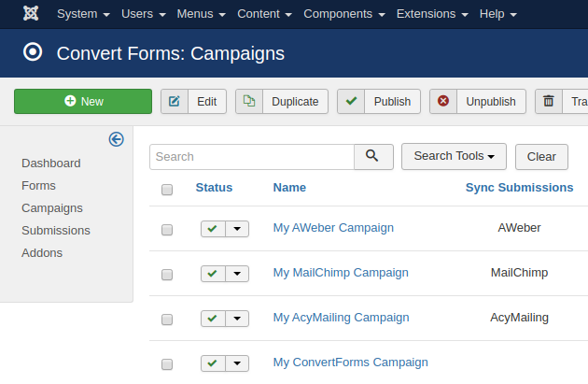Click the AcyMailing sync submissions cell
Screen dimensions: 588x384
pos(519,318)
